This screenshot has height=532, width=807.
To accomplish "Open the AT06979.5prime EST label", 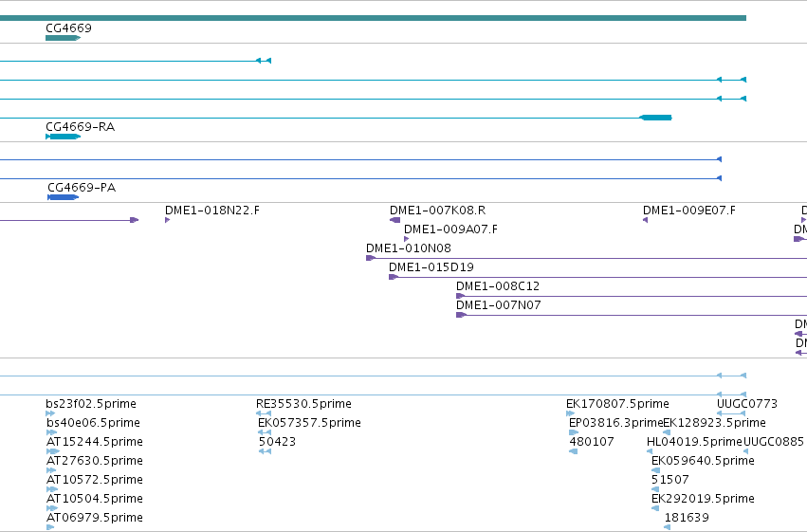I will [95, 518].
